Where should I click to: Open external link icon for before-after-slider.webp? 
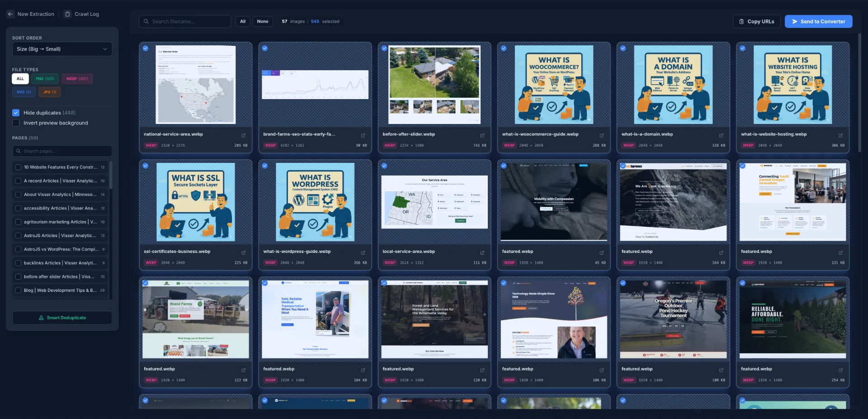point(482,135)
